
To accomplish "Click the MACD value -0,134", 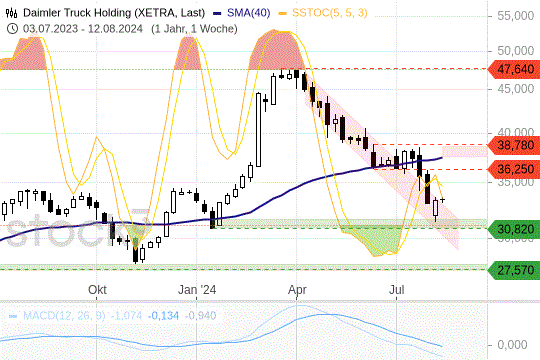I will [x=163, y=316].
